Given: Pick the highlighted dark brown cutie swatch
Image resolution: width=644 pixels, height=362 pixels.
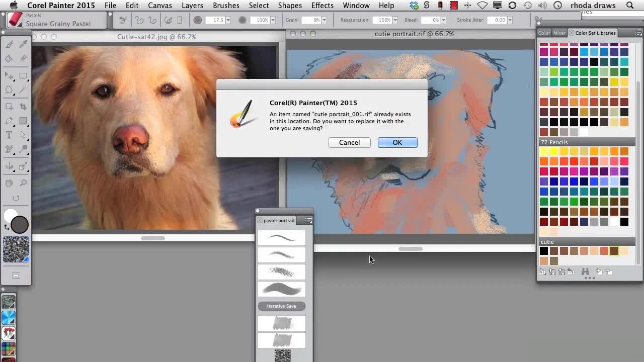Looking at the screenshot, I should (x=614, y=251).
